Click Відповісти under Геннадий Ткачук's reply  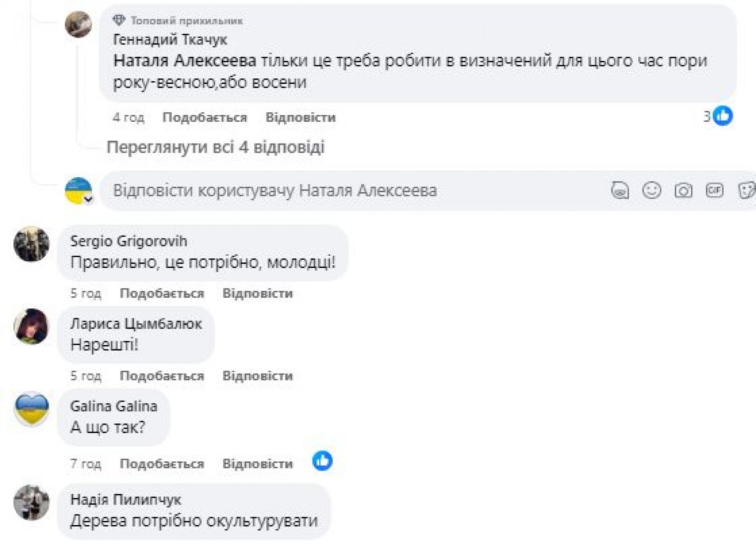[300, 117]
